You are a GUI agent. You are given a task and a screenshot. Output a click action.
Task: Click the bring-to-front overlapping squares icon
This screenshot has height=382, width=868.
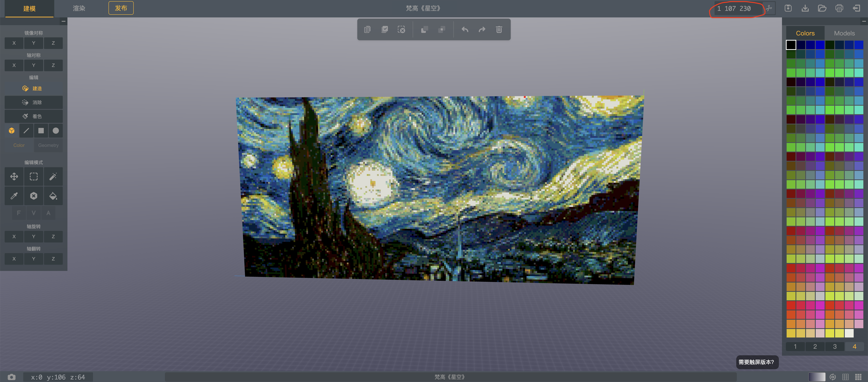click(425, 30)
